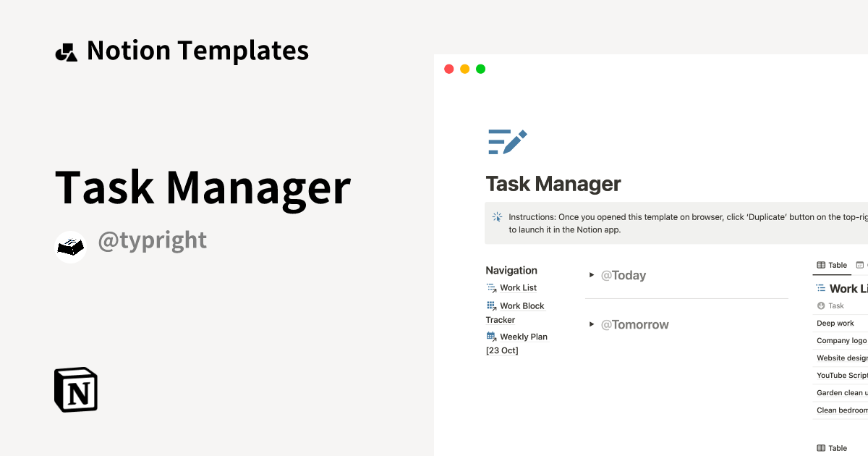Click the Task Manager page icon

tap(506, 140)
